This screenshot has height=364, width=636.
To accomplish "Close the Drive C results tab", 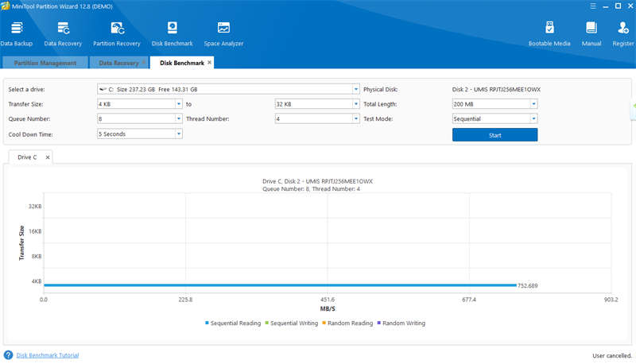I will click(47, 157).
